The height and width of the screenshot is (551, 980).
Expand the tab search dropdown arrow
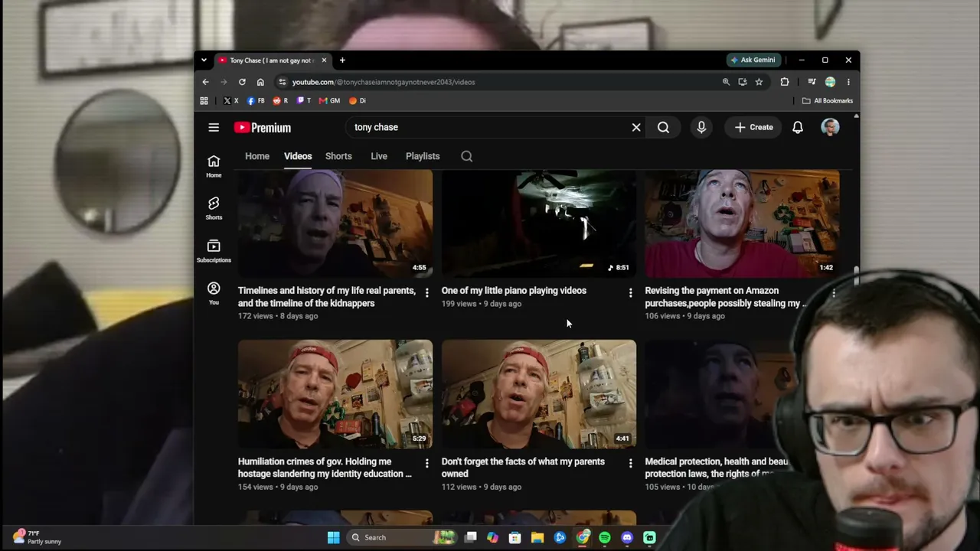pos(204,60)
